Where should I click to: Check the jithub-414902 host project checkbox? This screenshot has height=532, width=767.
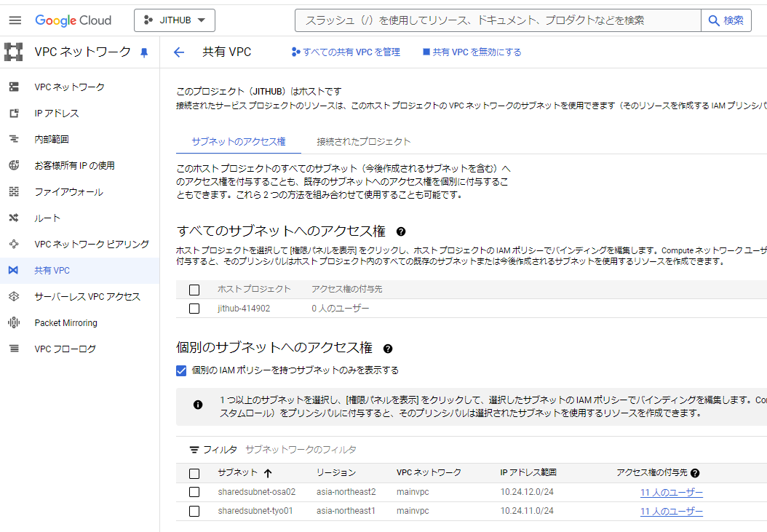tap(194, 309)
